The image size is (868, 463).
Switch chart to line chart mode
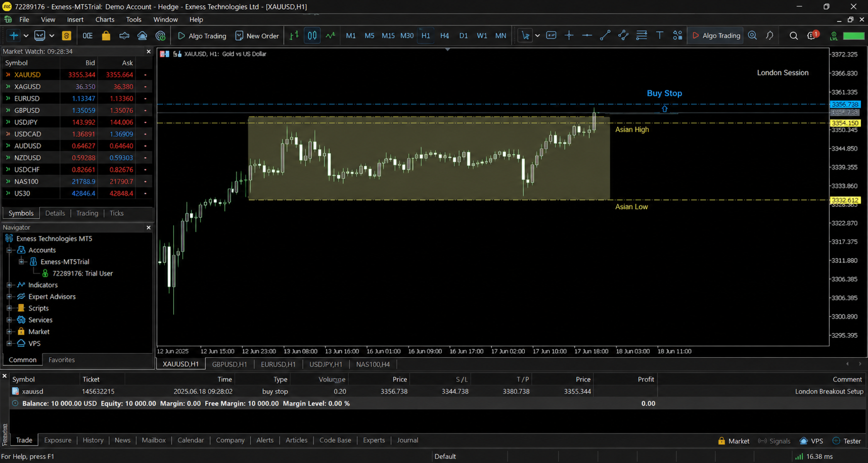[x=331, y=35]
